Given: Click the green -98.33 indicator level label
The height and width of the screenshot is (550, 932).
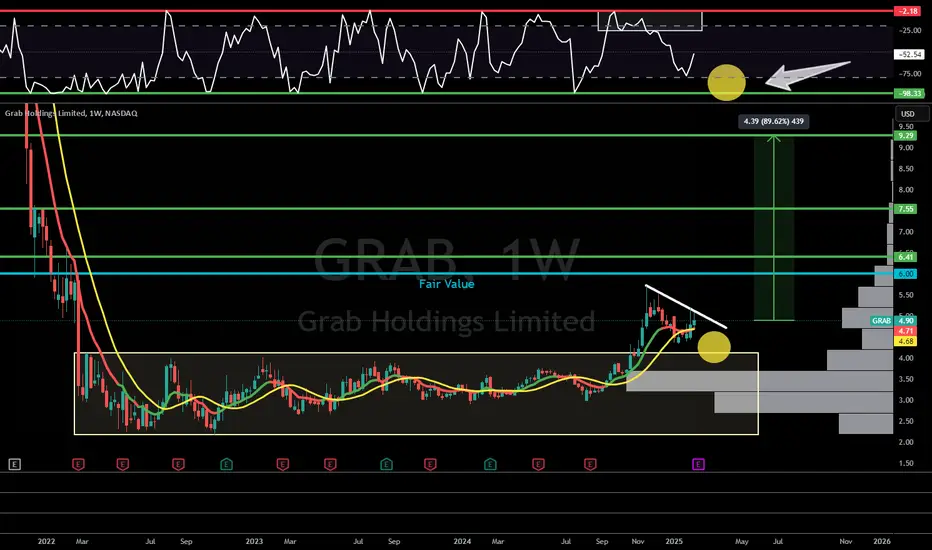Looking at the screenshot, I should coord(909,93).
